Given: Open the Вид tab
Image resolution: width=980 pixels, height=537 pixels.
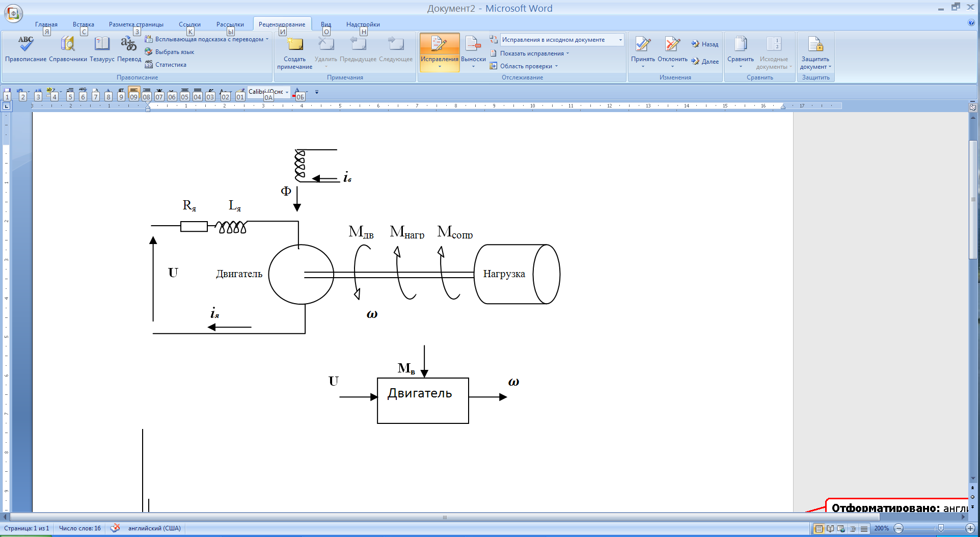Looking at the screenshot, I should coord(326,24).
